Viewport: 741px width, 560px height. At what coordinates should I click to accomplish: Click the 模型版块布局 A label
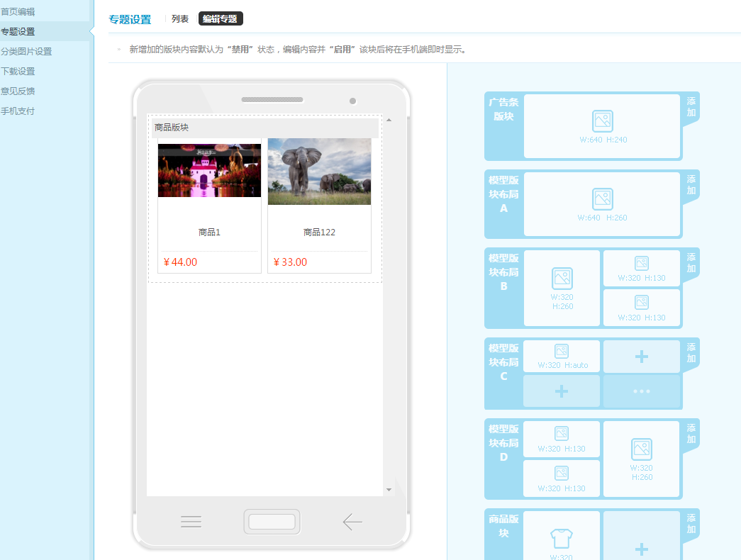503,194
